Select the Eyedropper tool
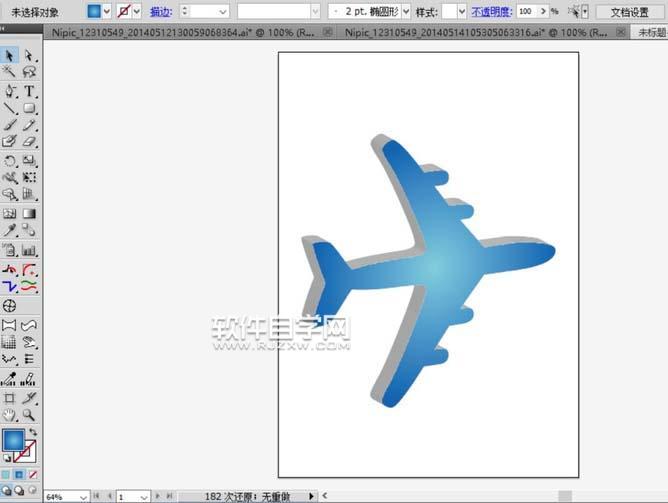668x503 pixels. (9, 230)
